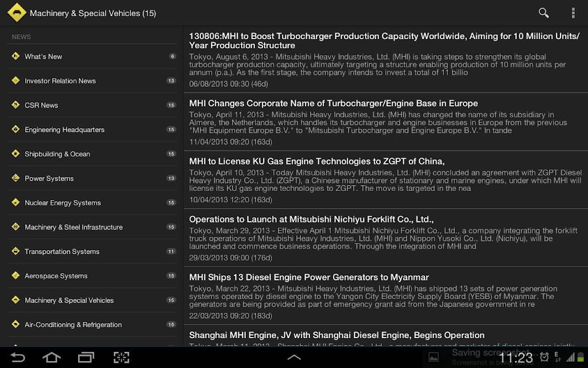Click date 22/03/2013 09:20 (183d)
Screen dimensions: 588x368
pyautogui.click(x=231, y=316)
